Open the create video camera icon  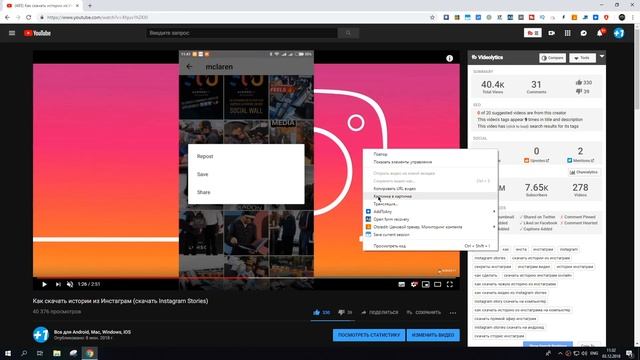[x=551, y=33]
